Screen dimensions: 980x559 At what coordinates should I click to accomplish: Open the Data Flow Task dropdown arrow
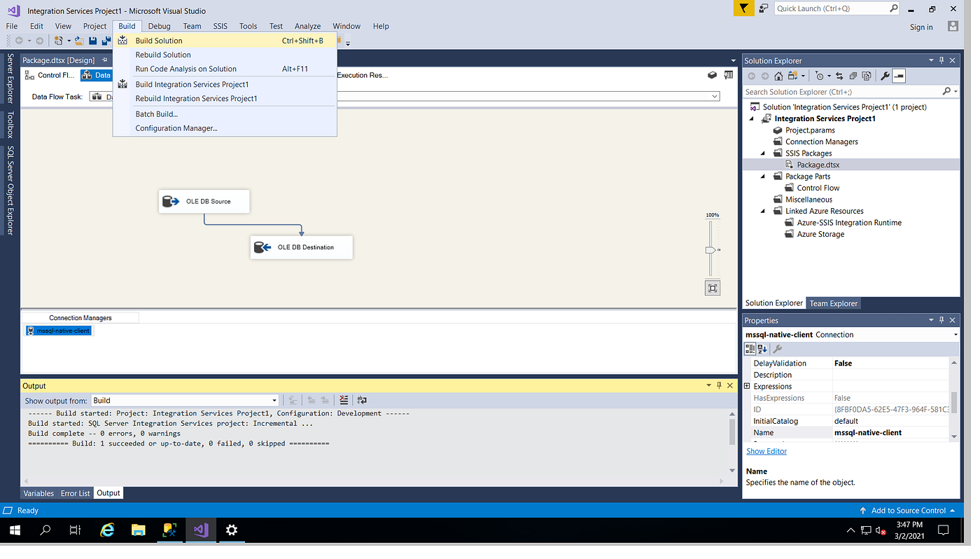(714, 96)
